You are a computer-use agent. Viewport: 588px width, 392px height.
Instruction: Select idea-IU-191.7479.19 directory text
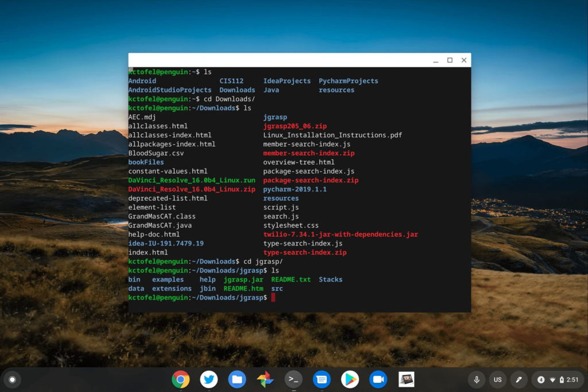pos(166,243)
